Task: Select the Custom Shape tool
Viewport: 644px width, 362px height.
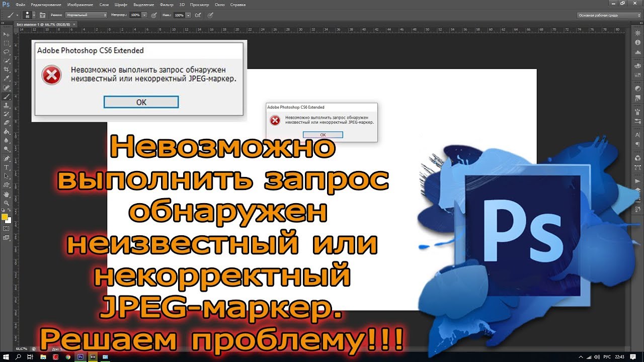Action: click(x=7, y=185)
